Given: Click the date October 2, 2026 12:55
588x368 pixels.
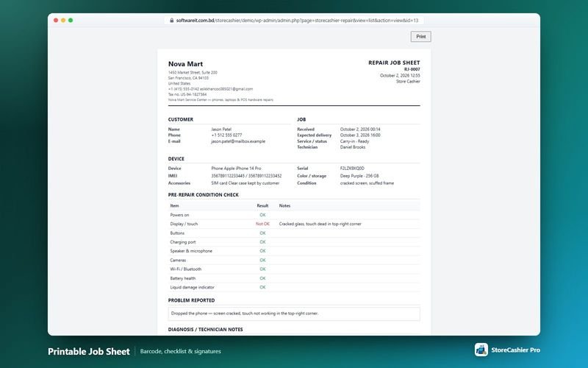Looking at the screenshot, I should click(x=400, y=76).
